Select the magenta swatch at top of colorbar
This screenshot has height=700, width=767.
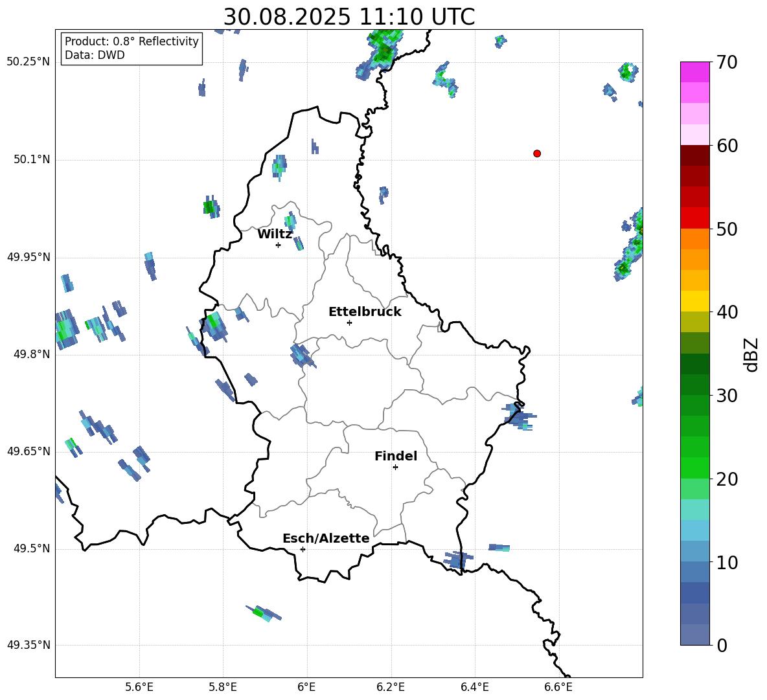pyautogui.click(x=695, y=72)
